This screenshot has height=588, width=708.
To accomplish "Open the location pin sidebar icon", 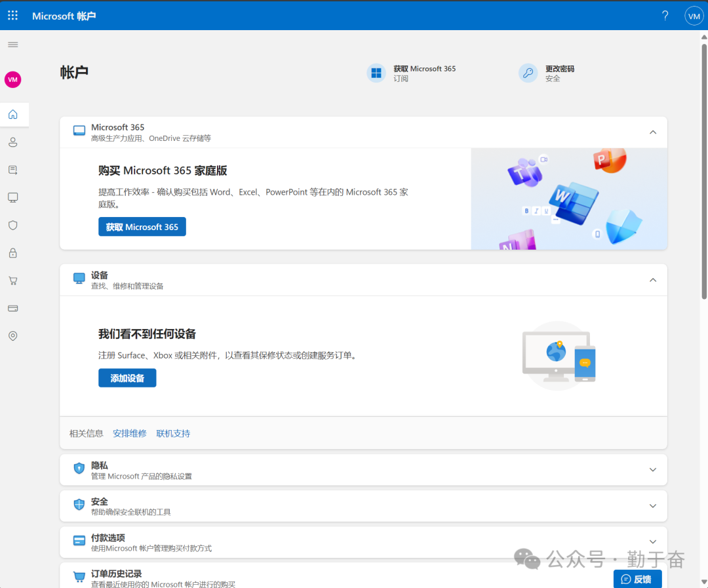I will pos(13,336).
